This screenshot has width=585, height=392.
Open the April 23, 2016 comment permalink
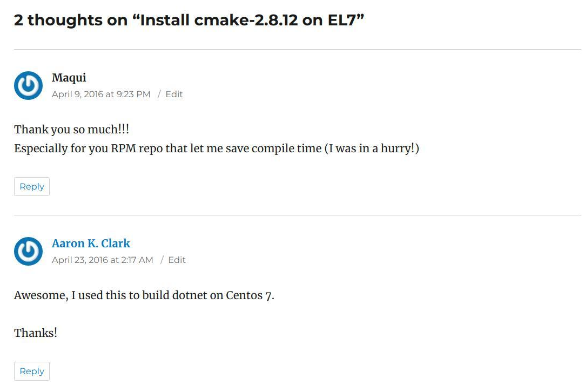tap(102, 260)
